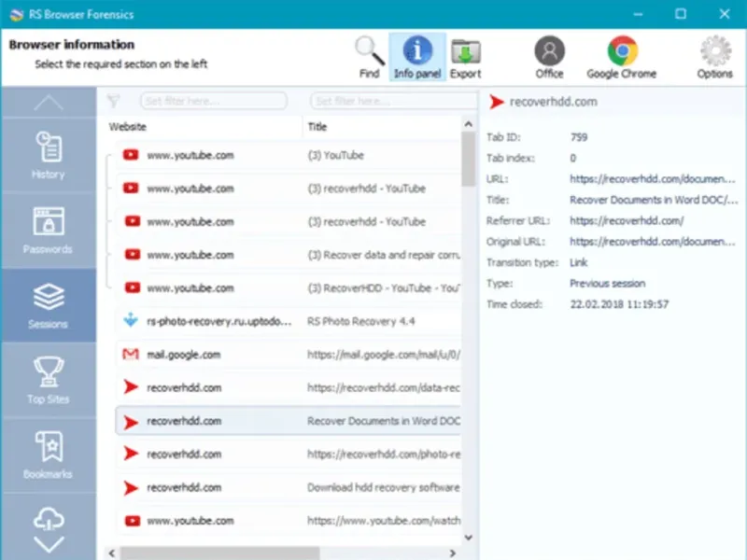
Task: Sort by Title column header
Action: pyautogui.click(x=317, y=127)
